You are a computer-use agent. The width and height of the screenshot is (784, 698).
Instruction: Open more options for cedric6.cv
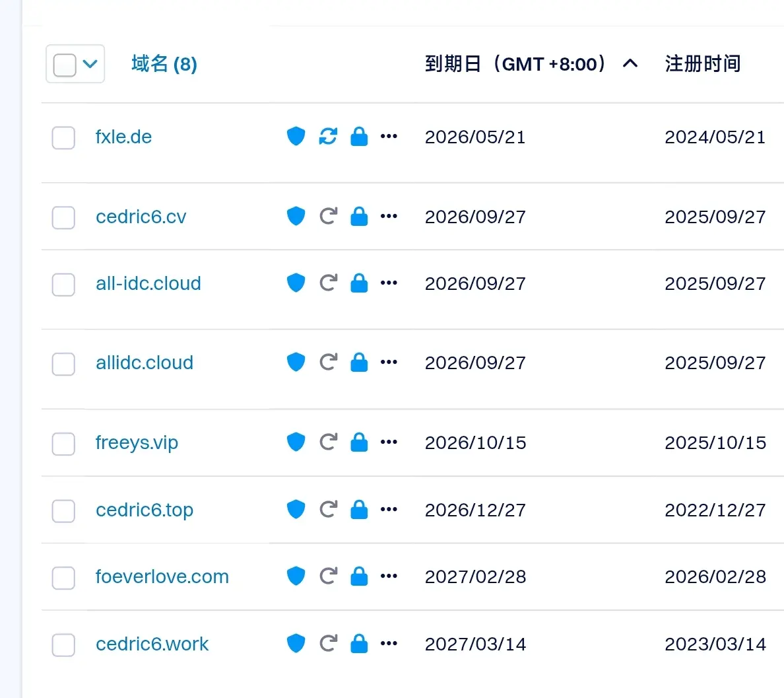pos(389,216)
